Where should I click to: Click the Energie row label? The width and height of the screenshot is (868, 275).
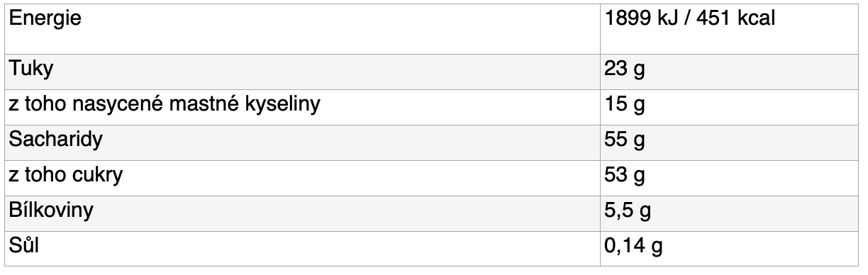click(x=44, y=21)
